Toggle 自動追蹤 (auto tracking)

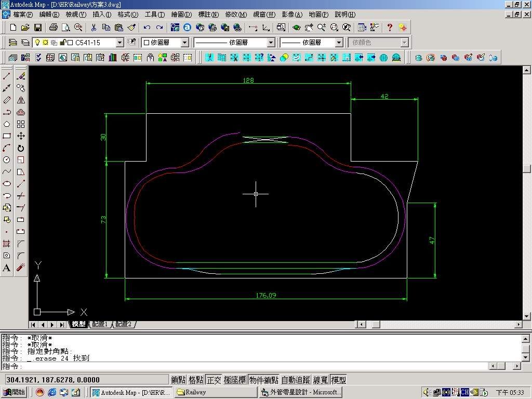[296, 380]
